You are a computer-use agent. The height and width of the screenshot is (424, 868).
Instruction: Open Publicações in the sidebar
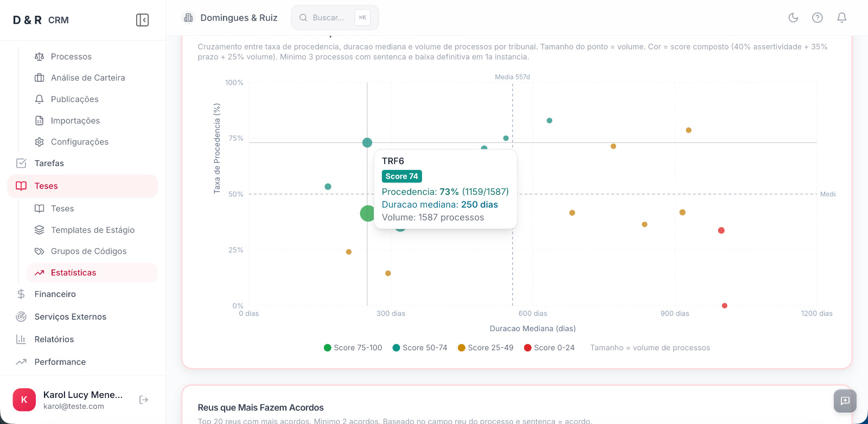pyautogui.click(x=74, y=99)
